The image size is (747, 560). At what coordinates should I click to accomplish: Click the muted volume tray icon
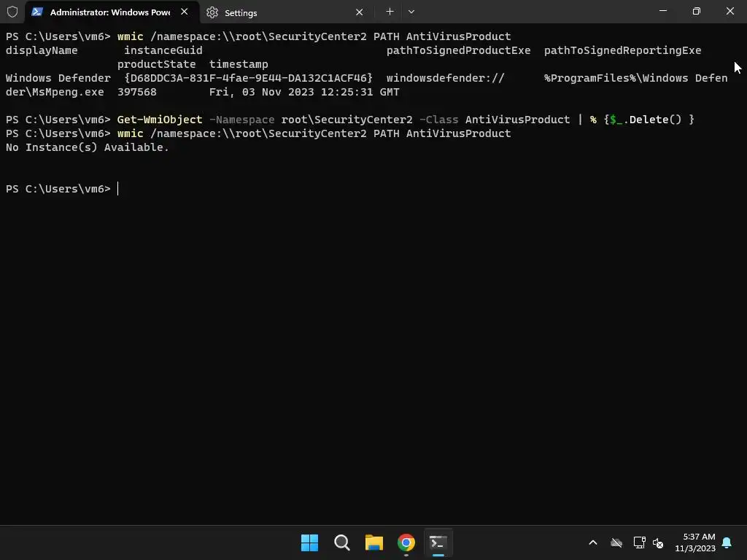pos(658,542)
